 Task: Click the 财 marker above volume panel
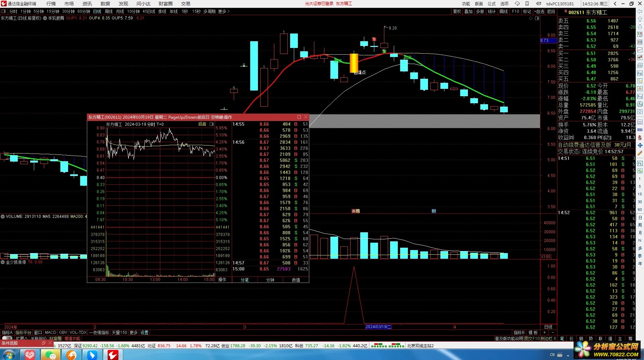click(x=434, y=211)
